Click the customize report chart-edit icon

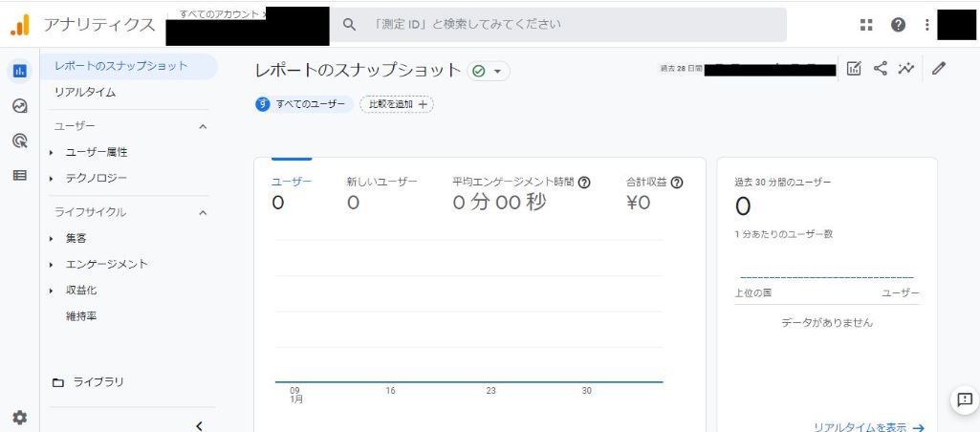coord(854,69)
